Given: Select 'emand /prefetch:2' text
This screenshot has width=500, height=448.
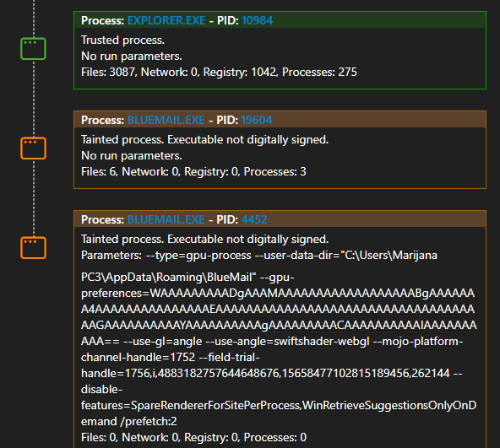Looking at the screenshot, I should [x=129, y=421].
